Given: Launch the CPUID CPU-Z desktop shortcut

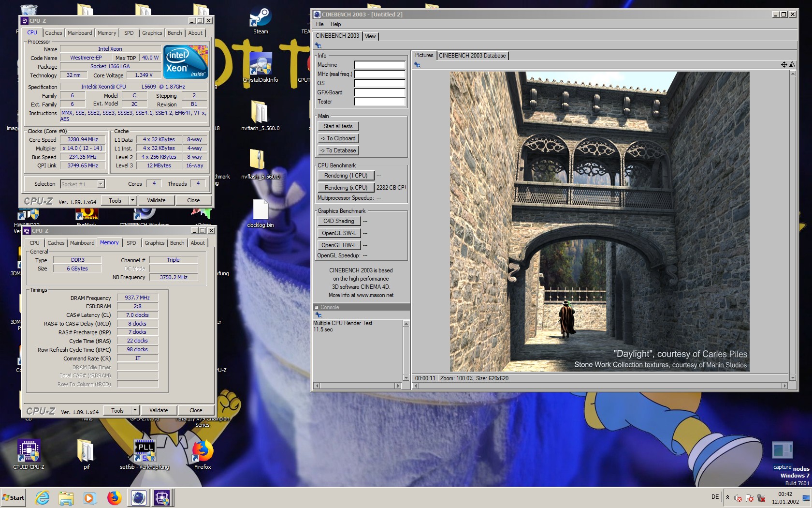Looking at the screenshot, I should pos(29,454).
